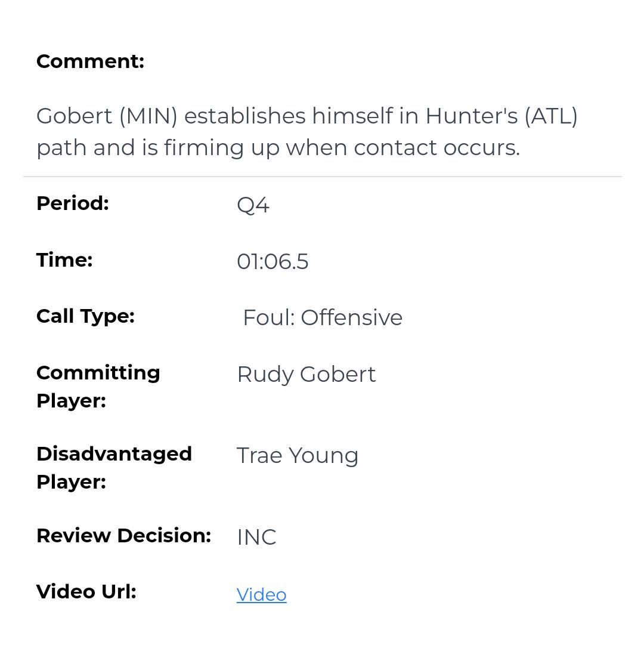Open the Video link
Image resolution: width=644 pixels, height=667 pixels.
tap(261, 595)
